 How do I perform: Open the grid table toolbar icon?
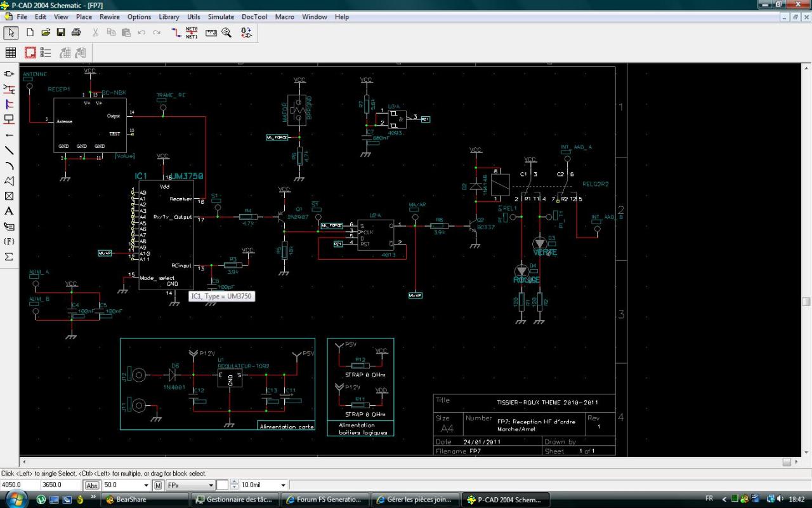pyautogui.click(x=11, y=53)
